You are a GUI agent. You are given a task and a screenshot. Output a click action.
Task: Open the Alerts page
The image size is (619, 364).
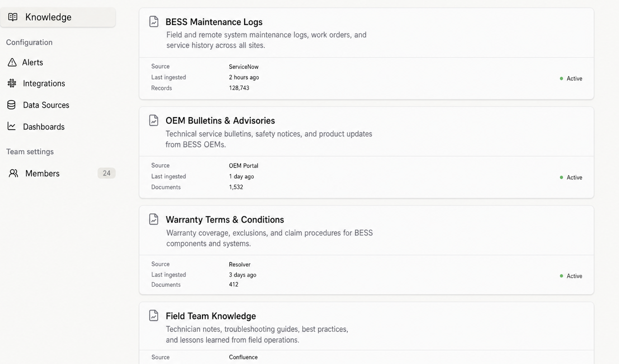(33, 62)
